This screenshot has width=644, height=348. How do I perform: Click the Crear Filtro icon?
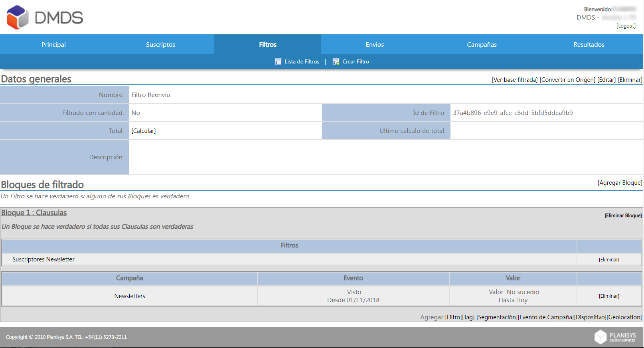336,61
